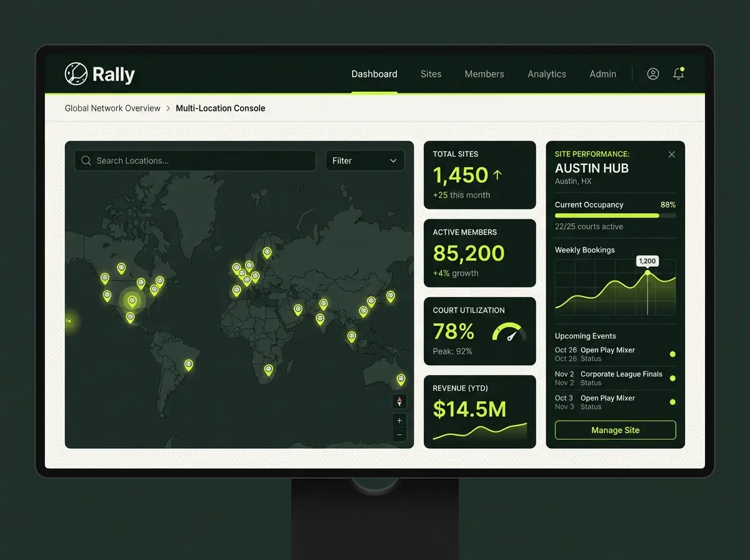
Task: Select the map pin in Australia
Action: [x=401, y=379]
